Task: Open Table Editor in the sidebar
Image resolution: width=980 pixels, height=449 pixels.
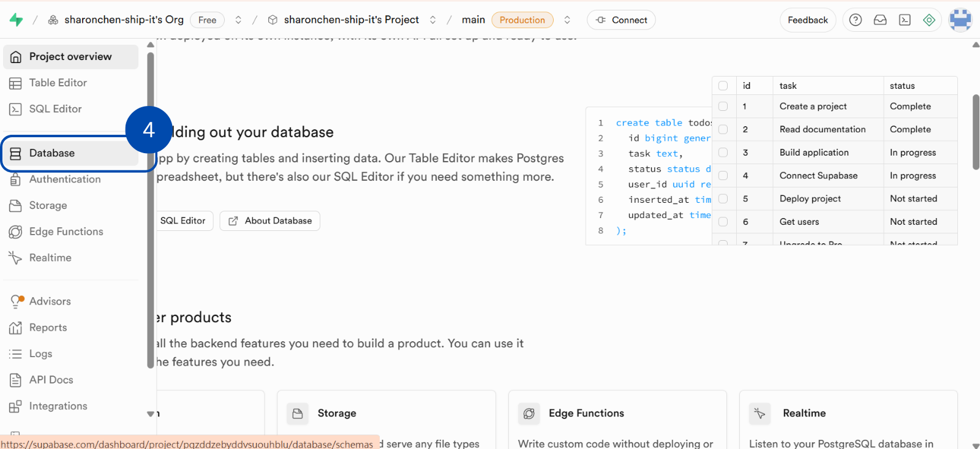Action: (x=58, y=83)
